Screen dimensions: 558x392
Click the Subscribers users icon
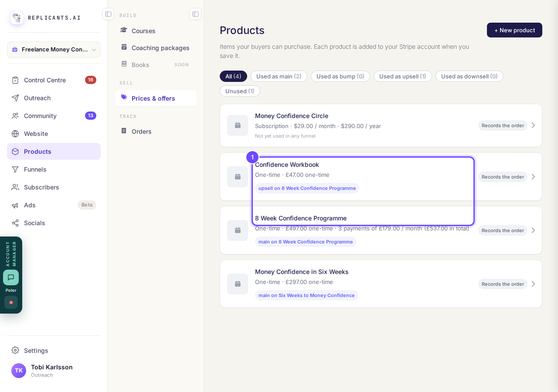(x=15, y=187)
